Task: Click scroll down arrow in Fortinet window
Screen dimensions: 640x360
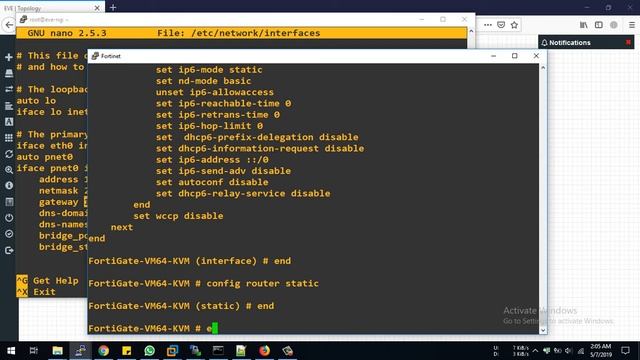Action: click(x=543, y=330)
